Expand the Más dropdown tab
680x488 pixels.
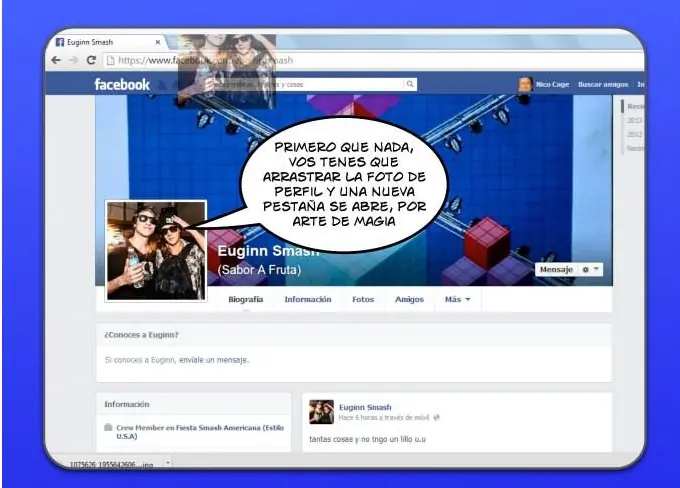pos(458,299)
